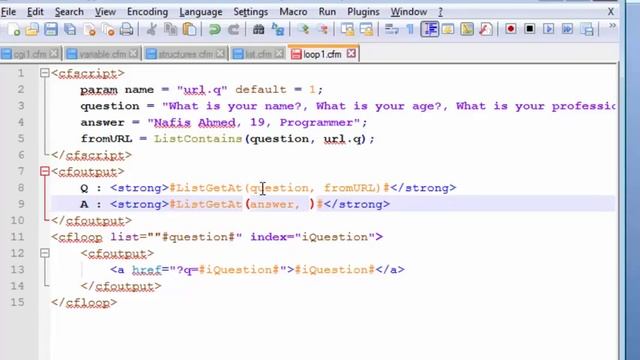The width and height of the screenshot is (640, 360).
Task: Close the cgi1.cfm tab
Action: pos(53,53)
